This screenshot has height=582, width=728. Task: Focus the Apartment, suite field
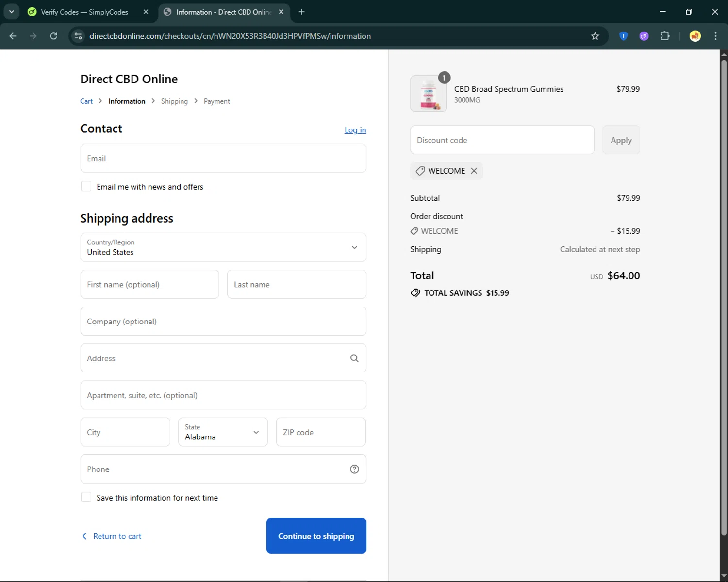[223, 395]
